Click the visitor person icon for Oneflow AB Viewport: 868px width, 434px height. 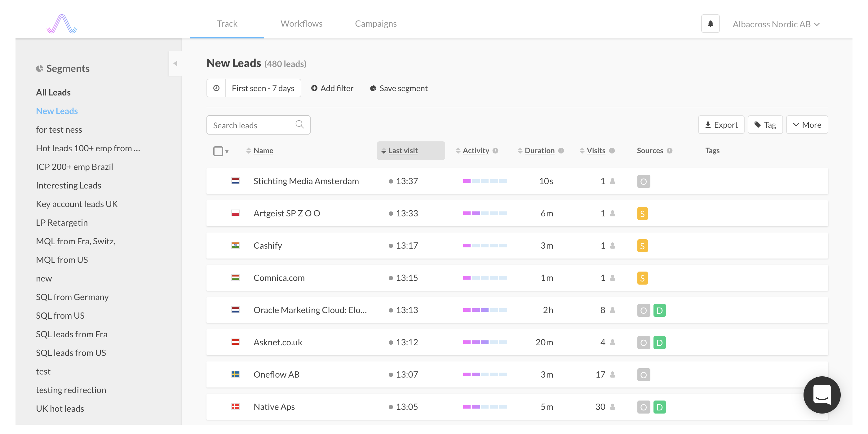click(x=613, y=374)
